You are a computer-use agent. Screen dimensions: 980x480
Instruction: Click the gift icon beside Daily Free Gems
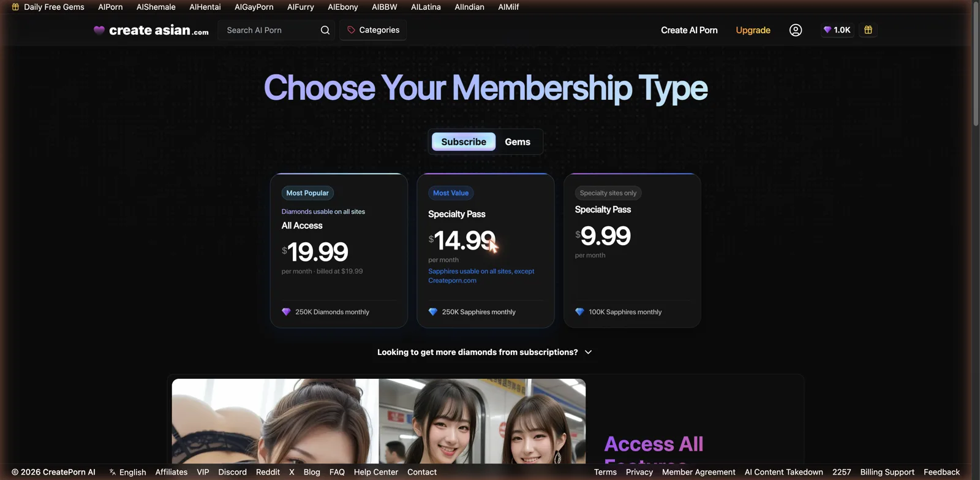tap(15, 7)
